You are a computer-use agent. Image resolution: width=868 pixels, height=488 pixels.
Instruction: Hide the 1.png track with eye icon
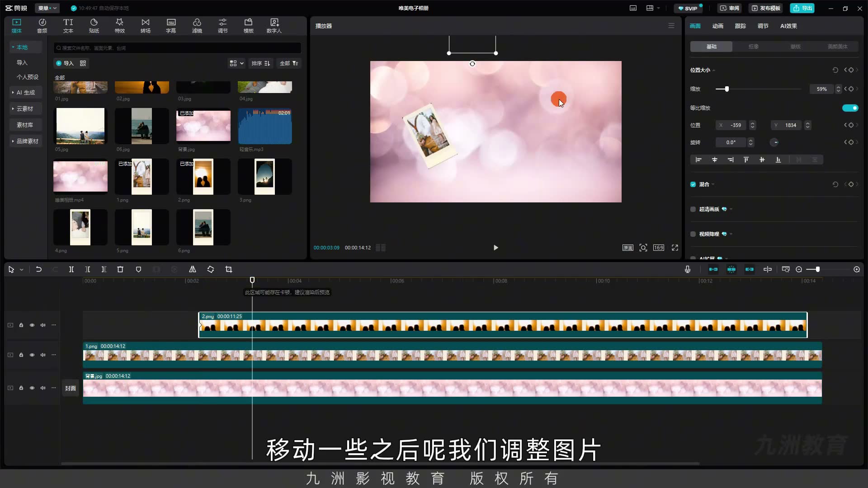coord(32,355)
